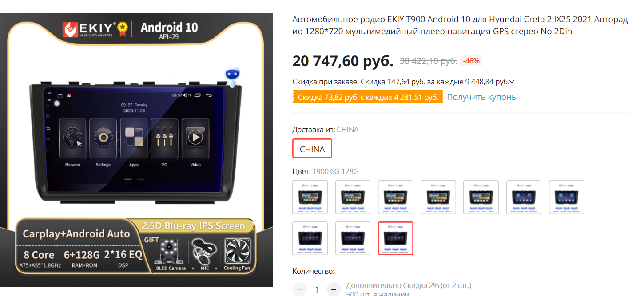Click the blue robot assistant icon

tap(233, 77)
